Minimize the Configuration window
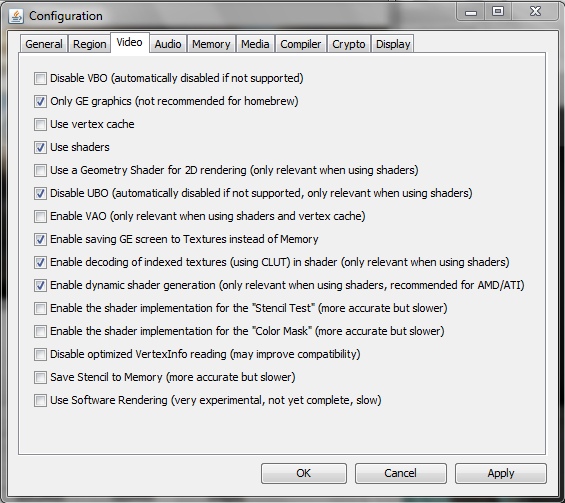Image resolution: width=565 pixels, height=503 pixels. point(471,12)
